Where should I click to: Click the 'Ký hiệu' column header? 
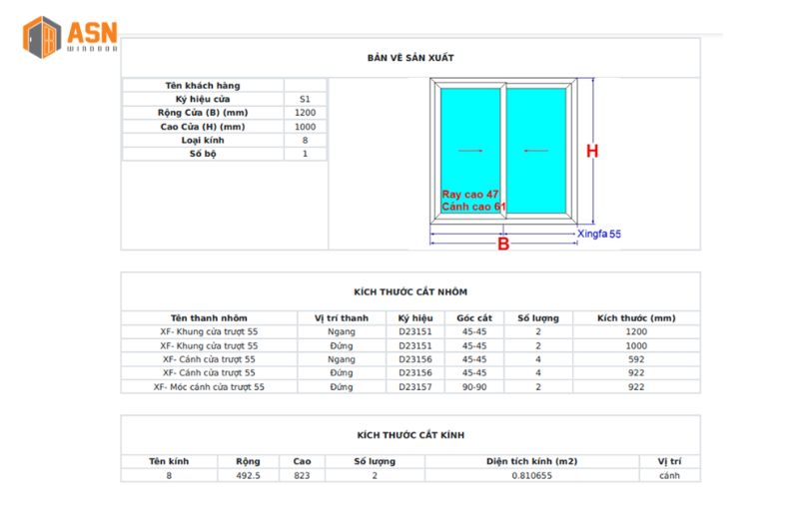point(415,318)
